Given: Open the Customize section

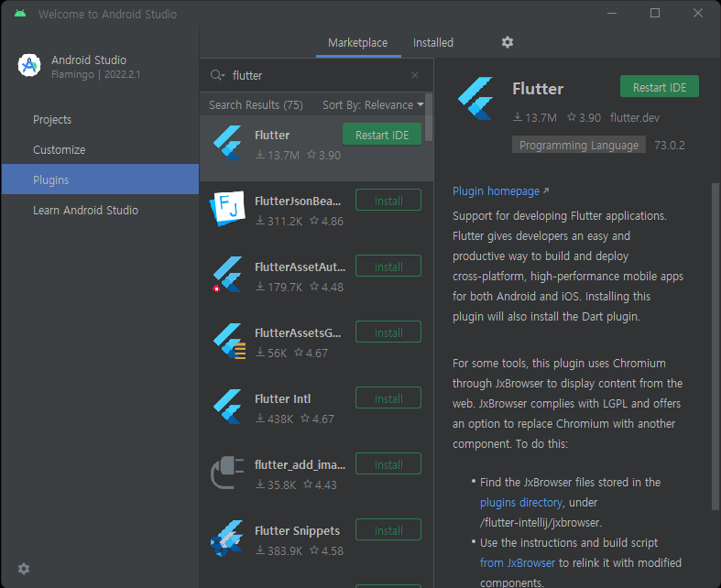Looking at the screenshot, I should (x=100, y=150).
